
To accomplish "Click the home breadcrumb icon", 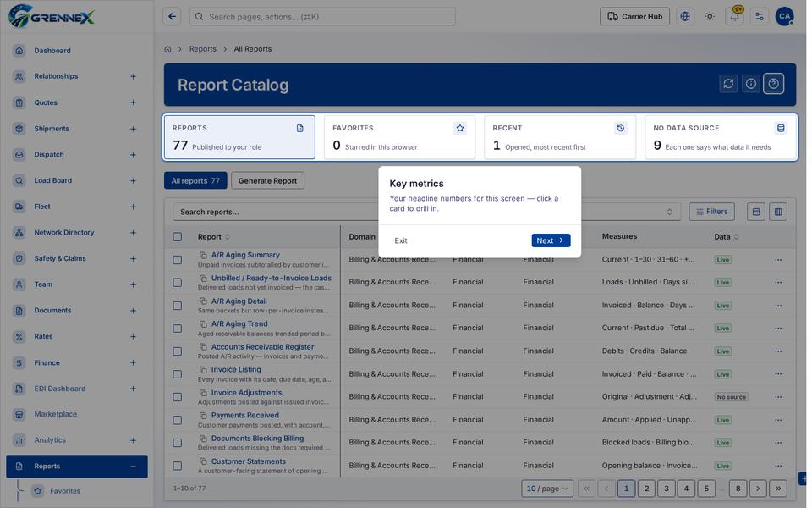I will pos(167,49).
